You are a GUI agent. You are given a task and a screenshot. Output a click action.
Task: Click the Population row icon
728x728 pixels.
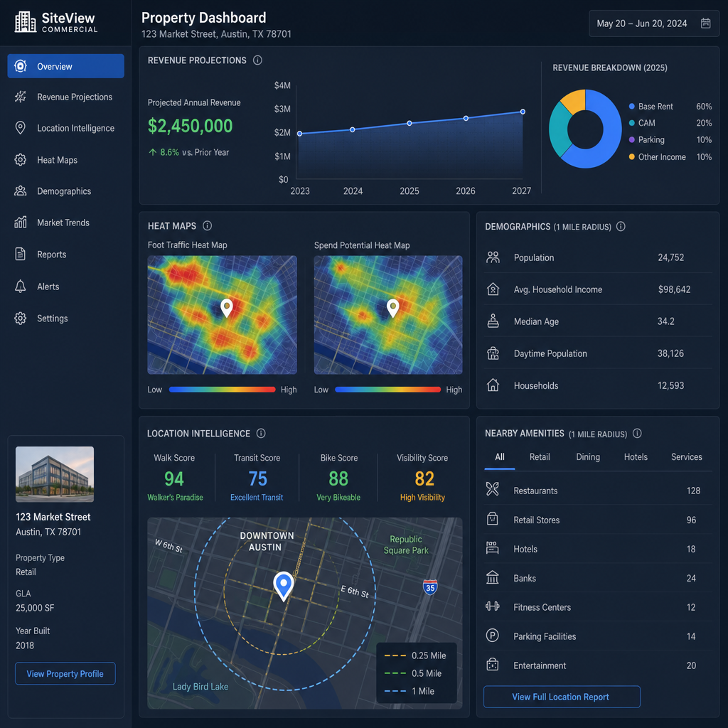tap(493, 257)
